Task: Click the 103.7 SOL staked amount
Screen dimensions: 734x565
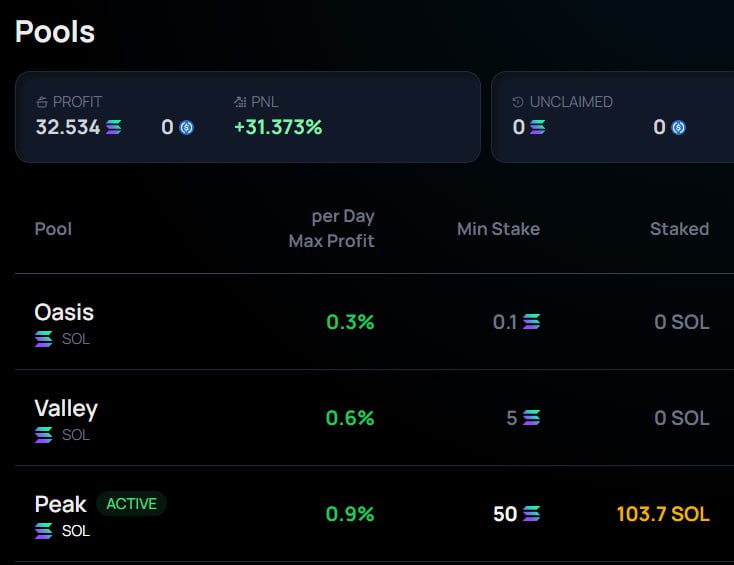Action: coord(663,514)
